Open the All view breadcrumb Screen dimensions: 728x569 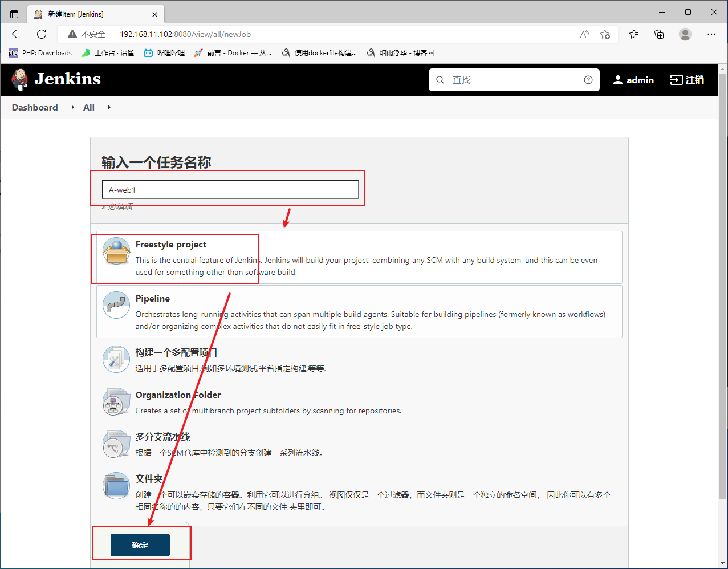tap(89, 107)
